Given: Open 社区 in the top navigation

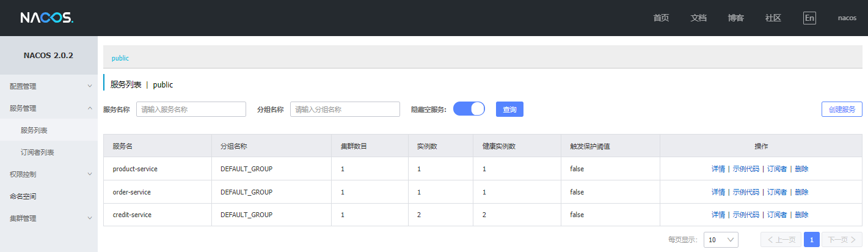Looking at the screenshot, I should [773, 18].
